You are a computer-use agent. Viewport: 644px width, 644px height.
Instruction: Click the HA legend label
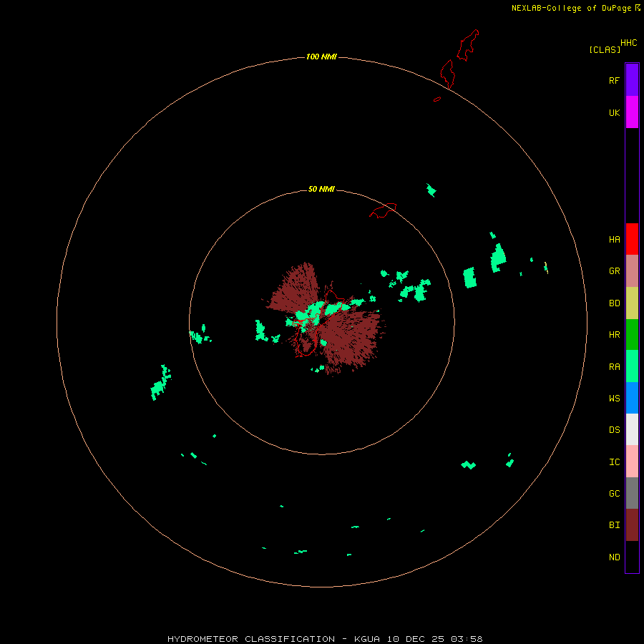614,240
